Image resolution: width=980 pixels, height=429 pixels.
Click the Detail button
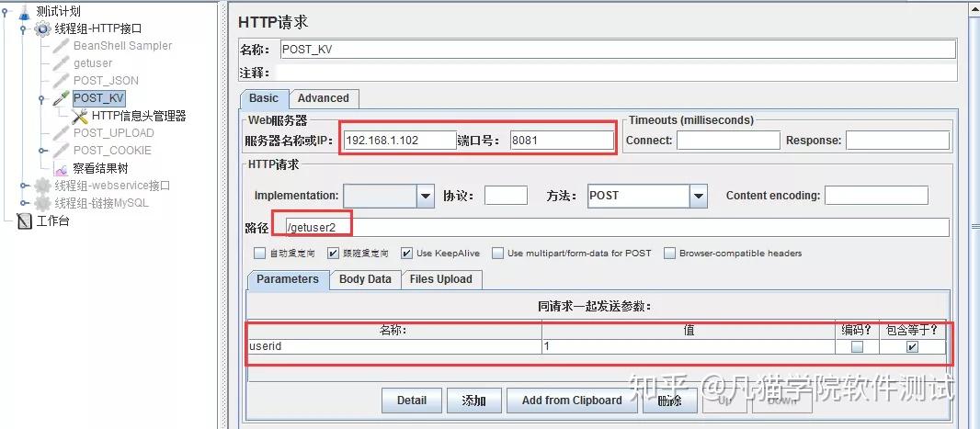(x=412, y=401)
